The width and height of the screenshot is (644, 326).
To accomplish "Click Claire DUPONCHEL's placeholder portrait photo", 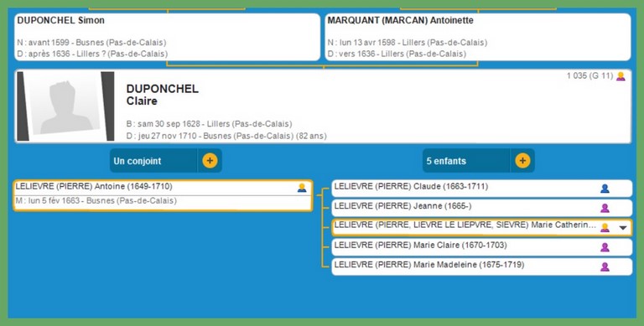I will coord(65,106).
